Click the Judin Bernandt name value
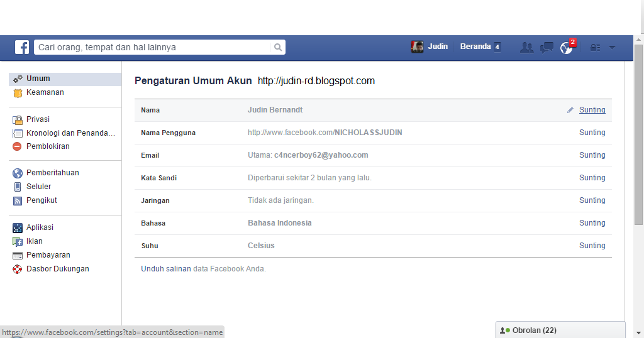Screen dimensions: 644x338 (x=275, y=110)
